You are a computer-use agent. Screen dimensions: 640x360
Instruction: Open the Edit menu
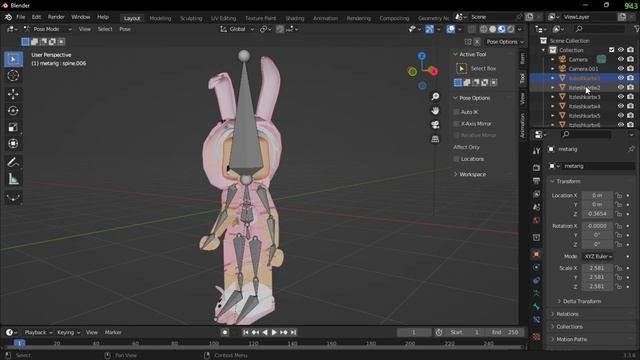click(36, 17)
